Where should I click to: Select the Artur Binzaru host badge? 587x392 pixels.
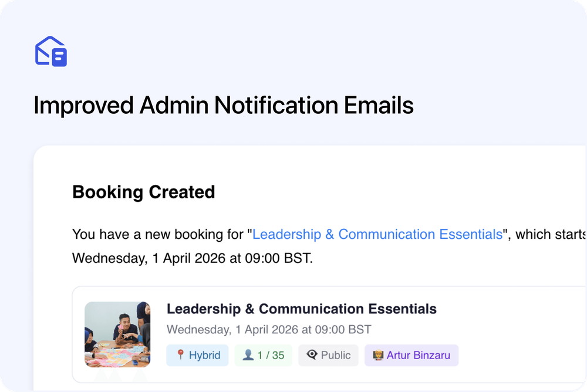[x=411, y=355]
